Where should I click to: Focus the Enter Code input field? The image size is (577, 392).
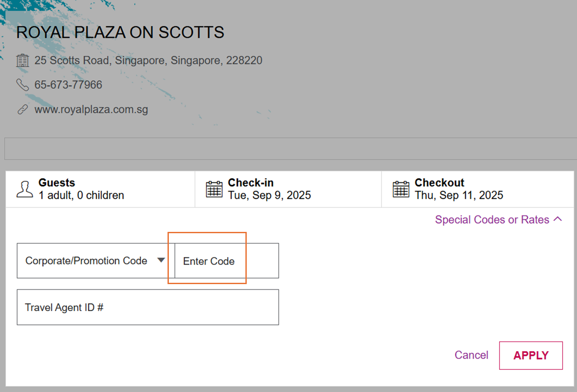coord(227,261)
